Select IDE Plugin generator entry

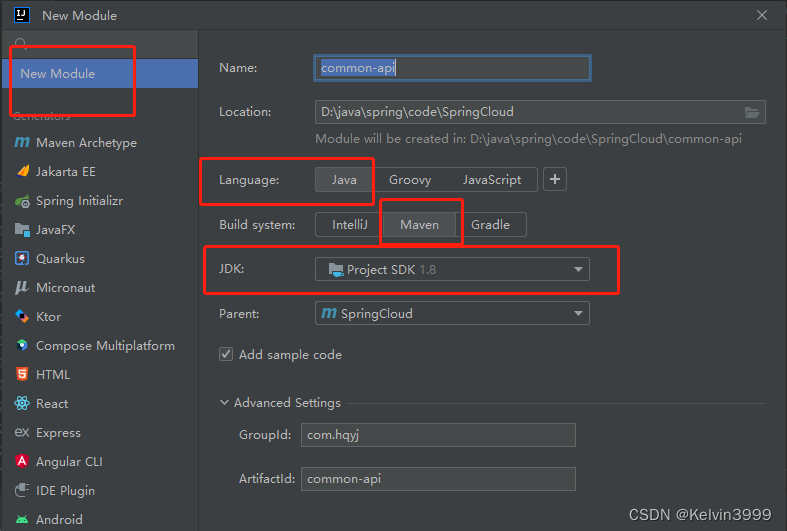pos(100,490)
